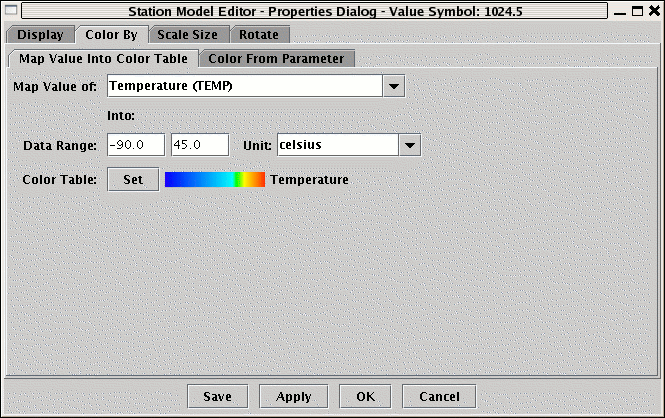Select the Color By tab
This screenshot has width=665, height=418.
(111, 35)
